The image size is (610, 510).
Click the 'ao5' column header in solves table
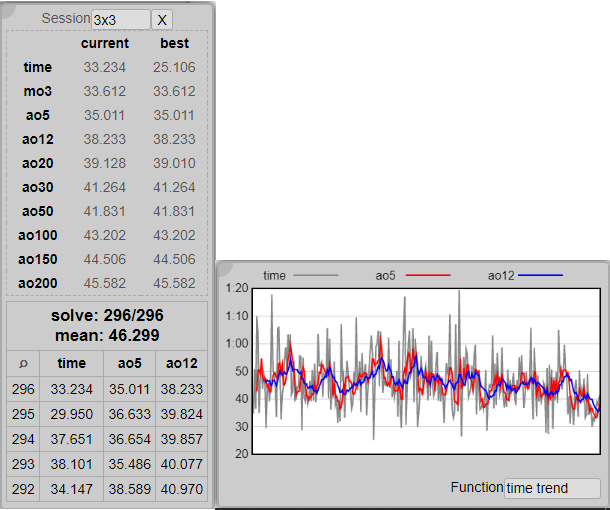(x=130, y=363)
